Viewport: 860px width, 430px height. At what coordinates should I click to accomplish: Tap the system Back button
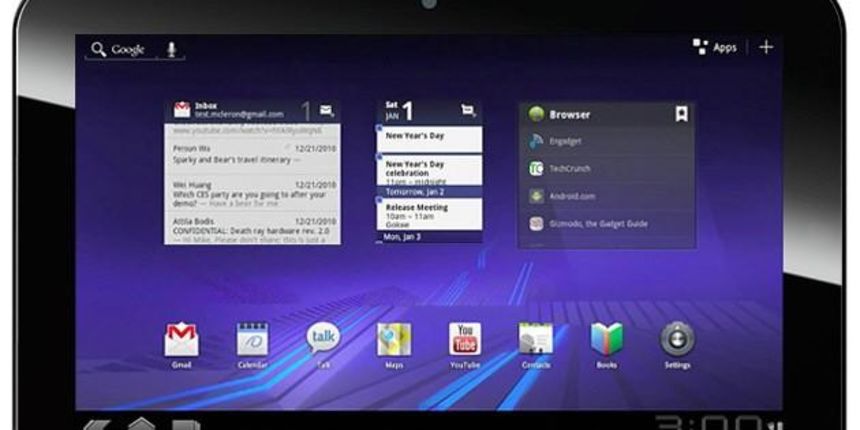98,425
